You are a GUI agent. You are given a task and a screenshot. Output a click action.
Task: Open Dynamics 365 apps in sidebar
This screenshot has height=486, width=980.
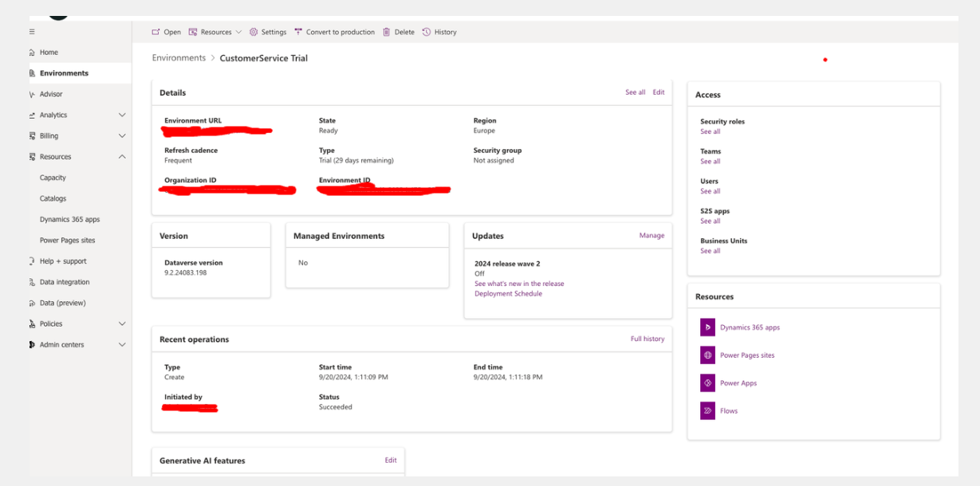click(69, 219)
